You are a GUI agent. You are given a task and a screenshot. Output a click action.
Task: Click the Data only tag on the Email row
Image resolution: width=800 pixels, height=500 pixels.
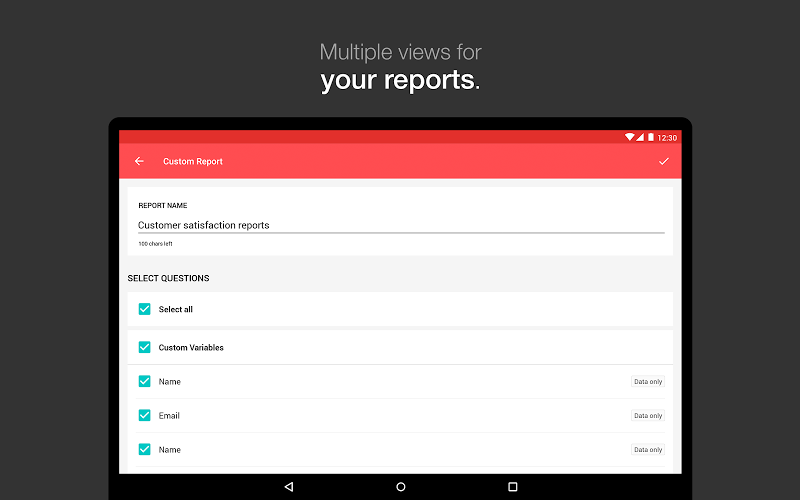pos(648,416)
